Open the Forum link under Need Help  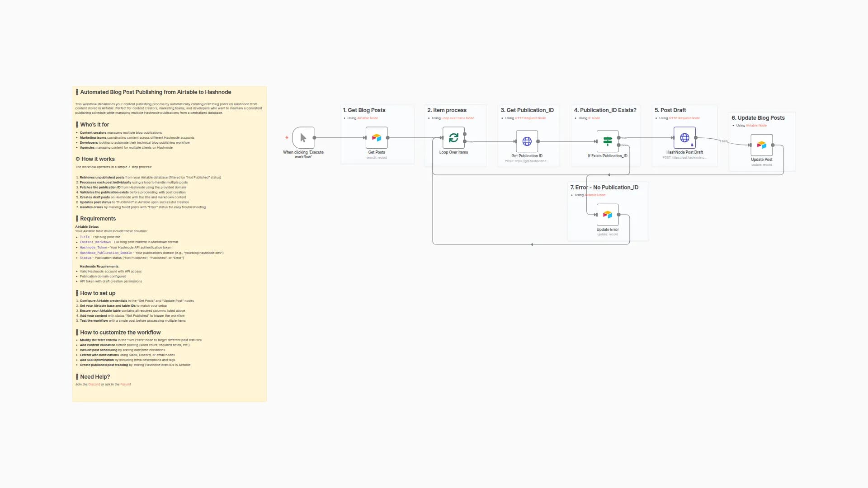click(124, 384)
